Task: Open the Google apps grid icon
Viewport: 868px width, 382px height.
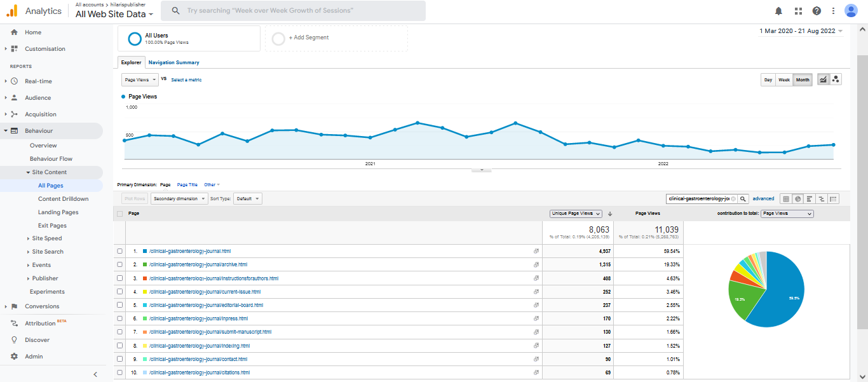Action: coord(798,11)
